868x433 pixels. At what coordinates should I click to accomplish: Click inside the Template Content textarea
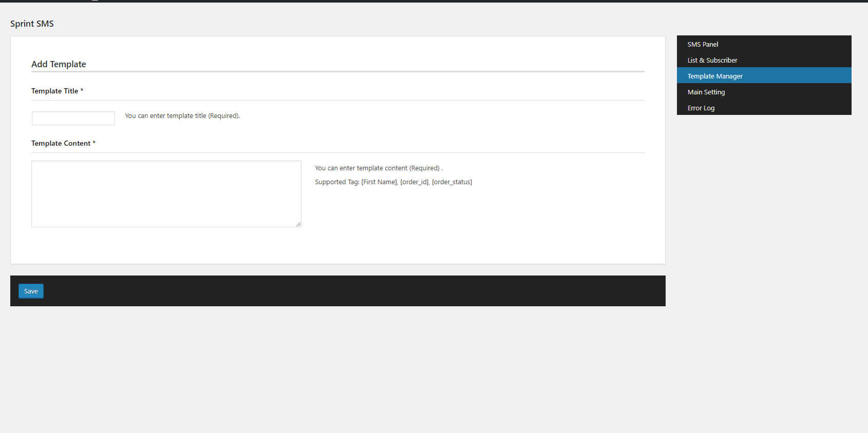click(x=166, y=194)
